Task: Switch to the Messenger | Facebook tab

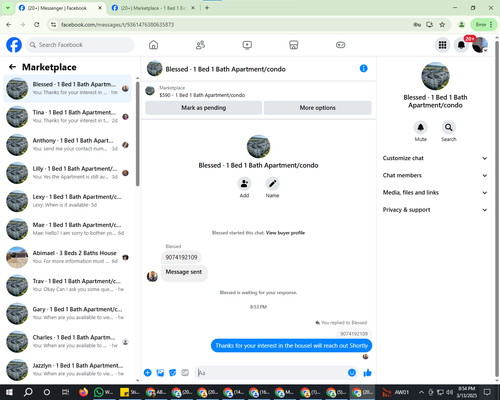Action: click(x=61, y=8)
